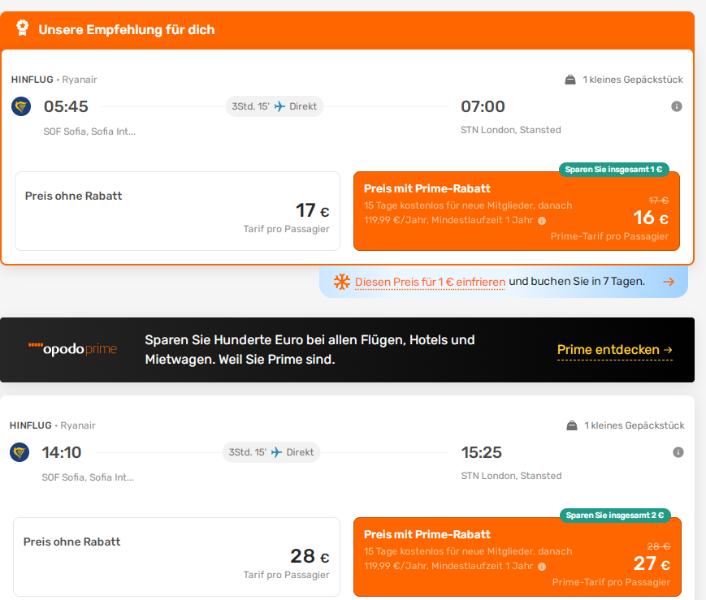This screenshot has width=706, height=600.
Task: Click 'STN London, Stansted' under 15:25
Action: (511, 476)
